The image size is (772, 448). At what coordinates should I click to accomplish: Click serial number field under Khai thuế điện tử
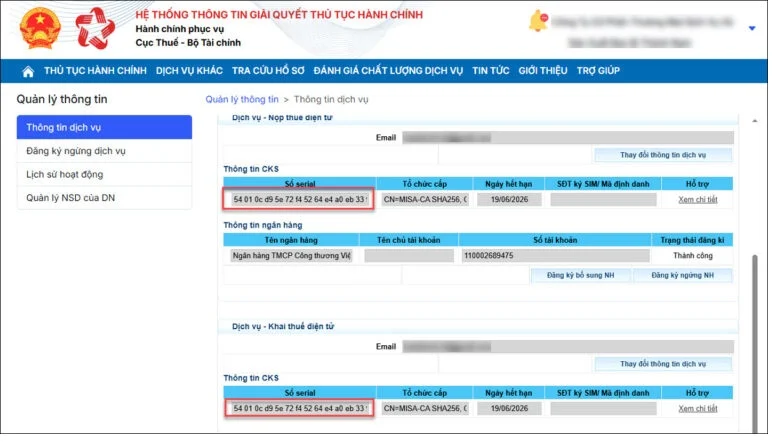[299, 408]
